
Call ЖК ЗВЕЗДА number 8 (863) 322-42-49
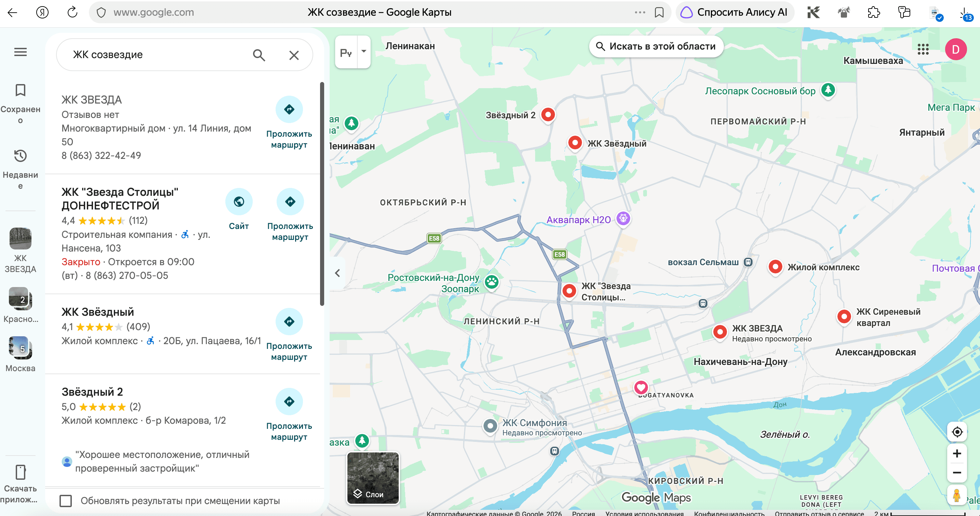point(101,155)
